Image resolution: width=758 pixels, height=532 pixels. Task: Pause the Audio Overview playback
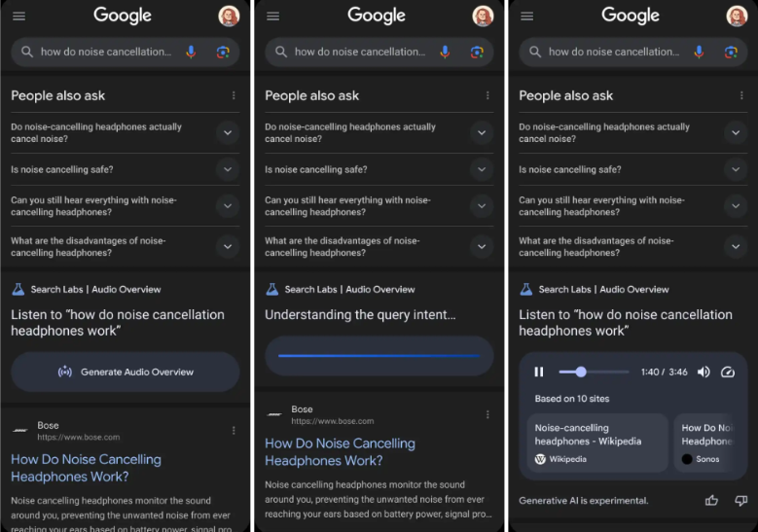(x=538, y=372)
